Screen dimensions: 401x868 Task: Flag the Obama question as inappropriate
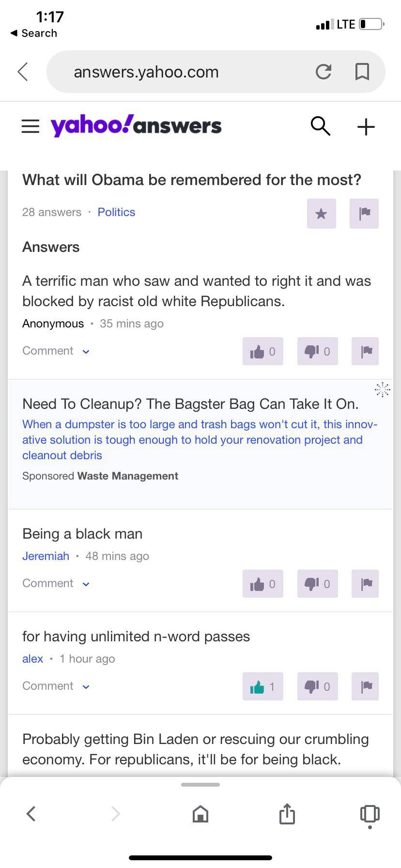(x=364, y=213)
